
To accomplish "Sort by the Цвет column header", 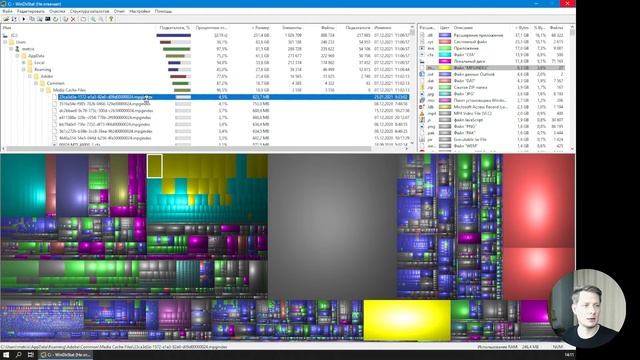I will point(444,28).
